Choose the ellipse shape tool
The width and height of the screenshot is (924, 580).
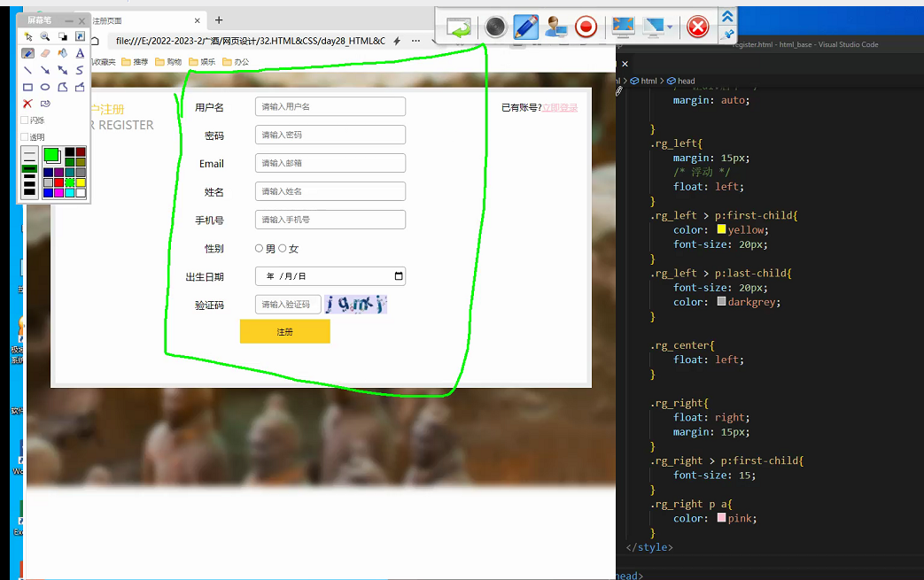[45, 87]
